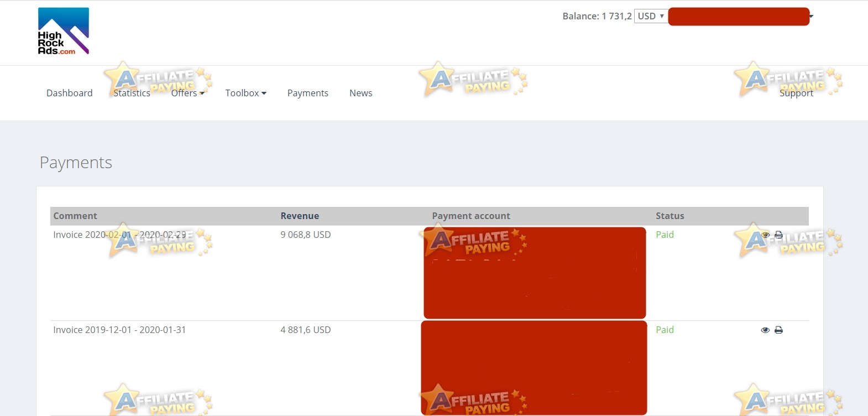Click the 4 881,6 USD revenue value
Viewport: 868px width, 416px height.
click(x=306, y=330)
